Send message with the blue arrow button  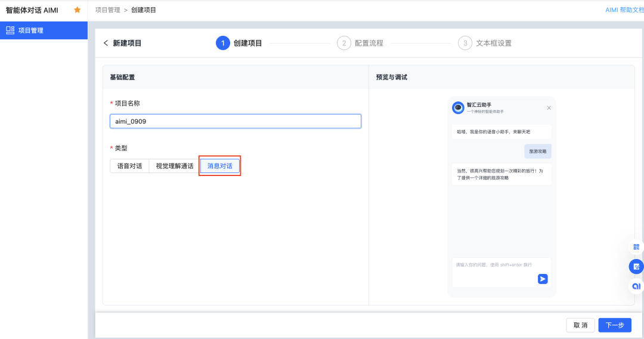click(543, 279)
